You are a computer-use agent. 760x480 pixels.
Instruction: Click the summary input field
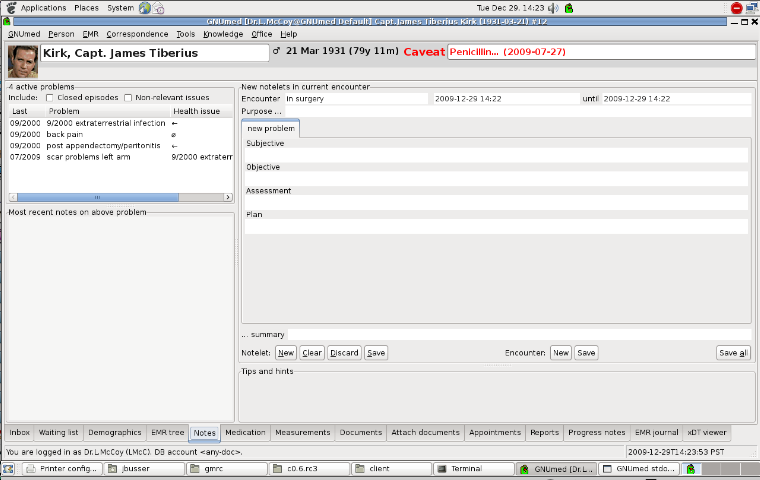click(x=520, y=335)
